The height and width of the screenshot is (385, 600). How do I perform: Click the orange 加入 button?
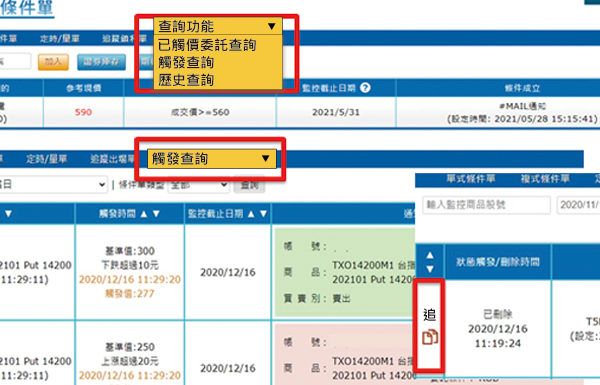(x=53, y=62)
